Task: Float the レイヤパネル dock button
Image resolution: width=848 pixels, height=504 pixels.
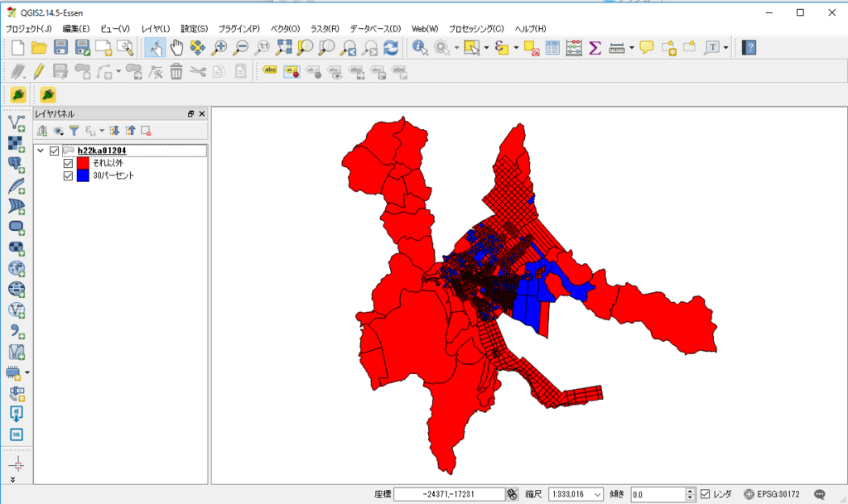Action: coord(190,114)
